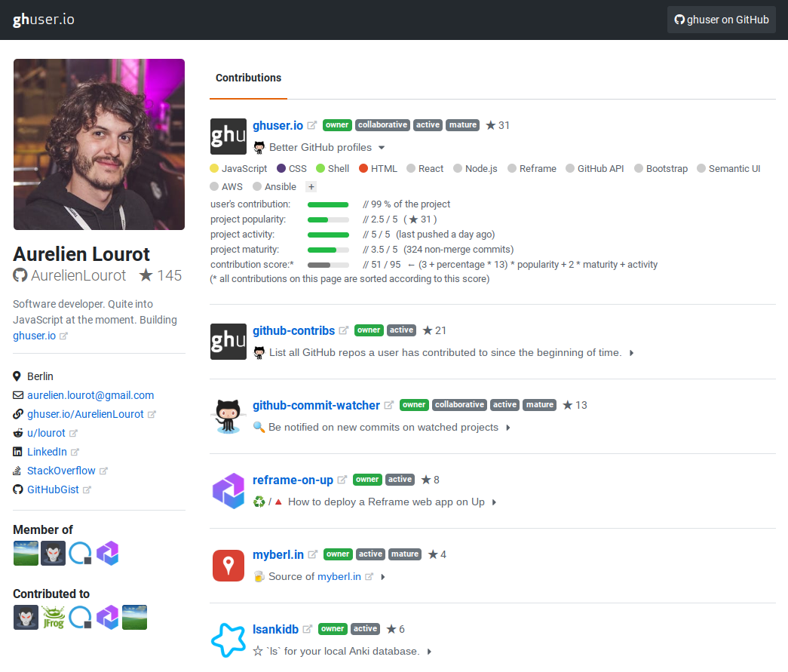Click the external link icon beside github-commit-watcher
Image resolution: width=788 pixels, height=672 pixels.
pyautogui.click(x=389, y=405)
